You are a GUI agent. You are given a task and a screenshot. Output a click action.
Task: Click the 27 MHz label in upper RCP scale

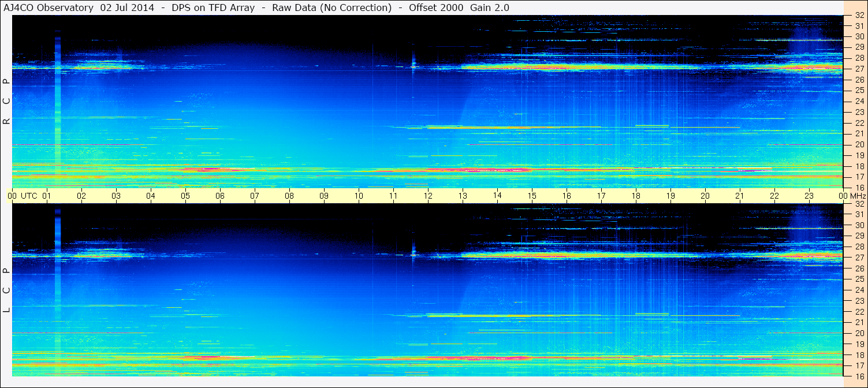(859, 69)
